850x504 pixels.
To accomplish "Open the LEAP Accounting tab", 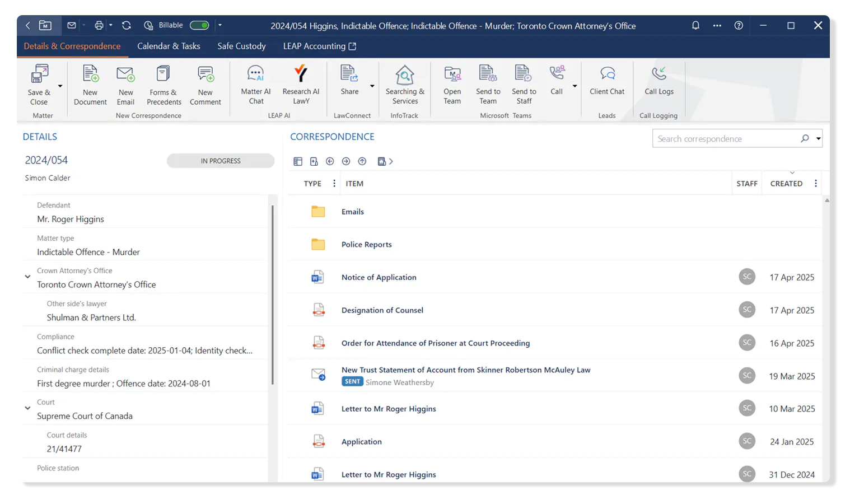I will click(x=319, y=46).
